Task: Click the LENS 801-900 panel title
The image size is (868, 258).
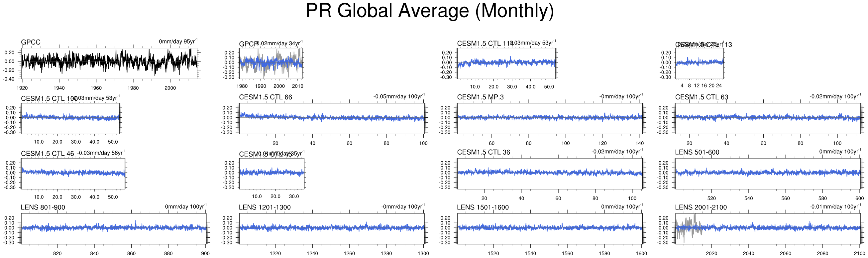Action: 43,207
